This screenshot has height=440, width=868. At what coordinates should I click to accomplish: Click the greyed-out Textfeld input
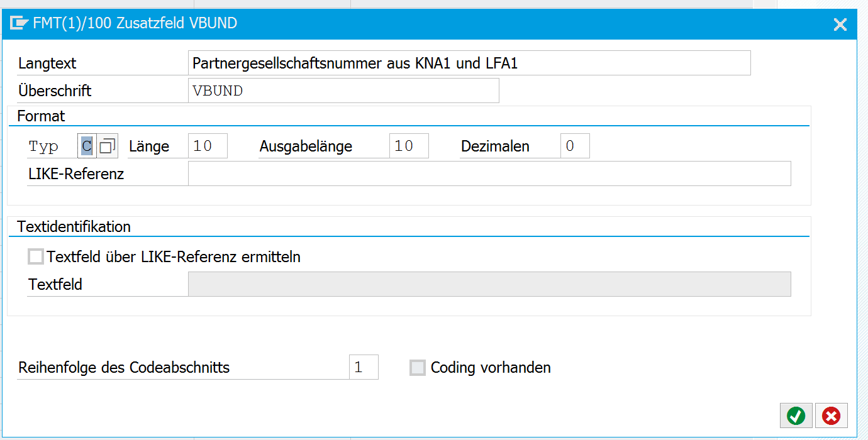point(489,284)
